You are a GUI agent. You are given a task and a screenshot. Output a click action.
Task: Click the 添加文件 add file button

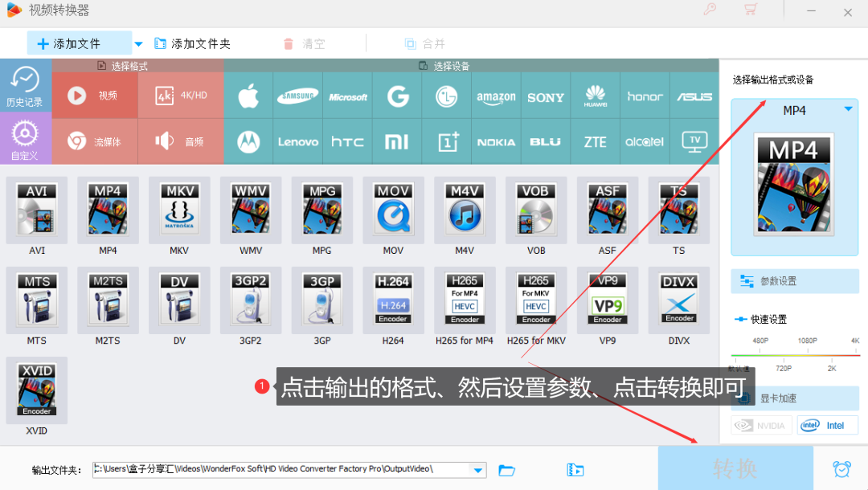pos(79,43)
